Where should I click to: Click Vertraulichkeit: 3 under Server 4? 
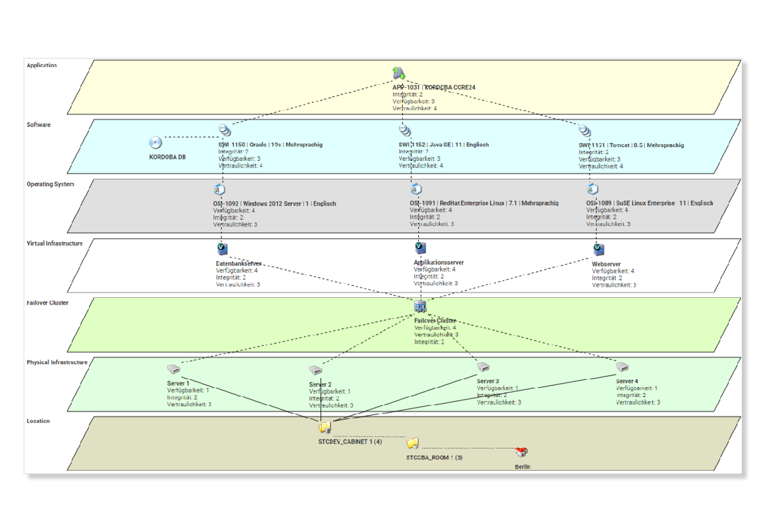[638, 402]
